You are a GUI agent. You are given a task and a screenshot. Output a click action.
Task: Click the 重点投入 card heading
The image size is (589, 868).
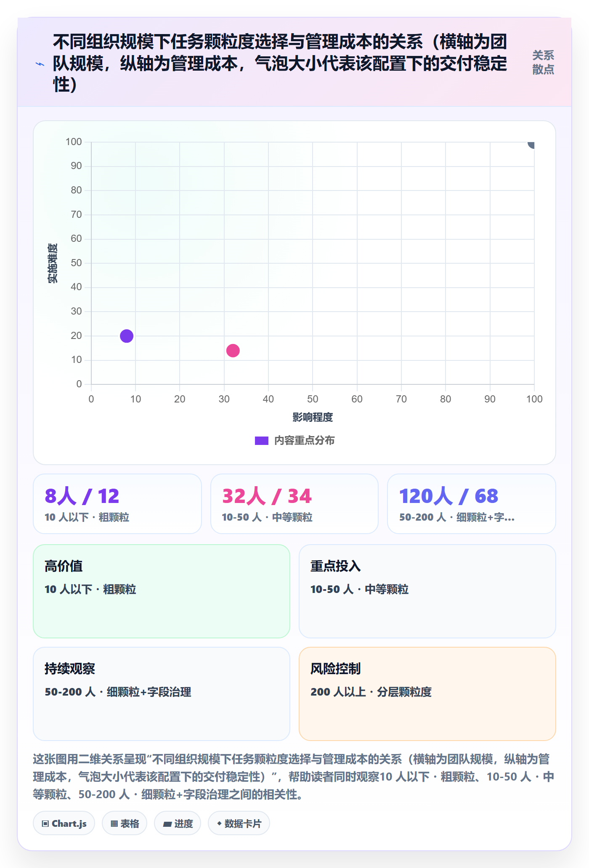coord(336,566)
